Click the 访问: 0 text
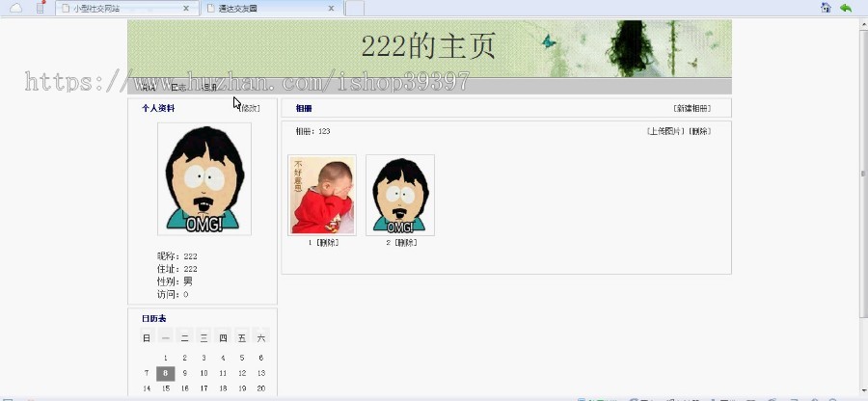Screen dimensions: 868x401 click(x=173, y=294)
